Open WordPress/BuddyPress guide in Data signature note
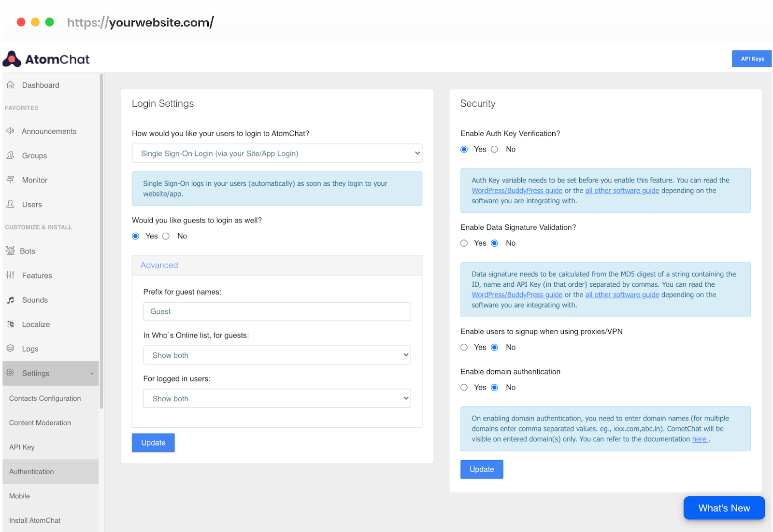 click(x=517, y=295)
